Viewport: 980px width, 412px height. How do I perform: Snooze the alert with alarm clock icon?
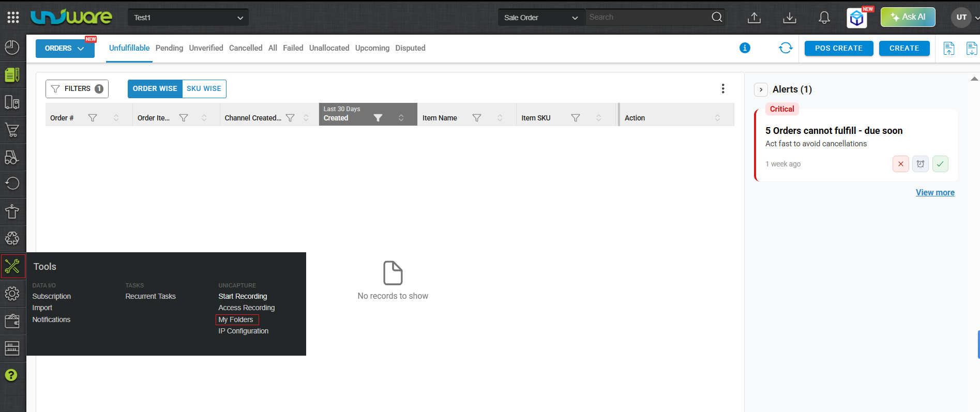tap(921, 164)
